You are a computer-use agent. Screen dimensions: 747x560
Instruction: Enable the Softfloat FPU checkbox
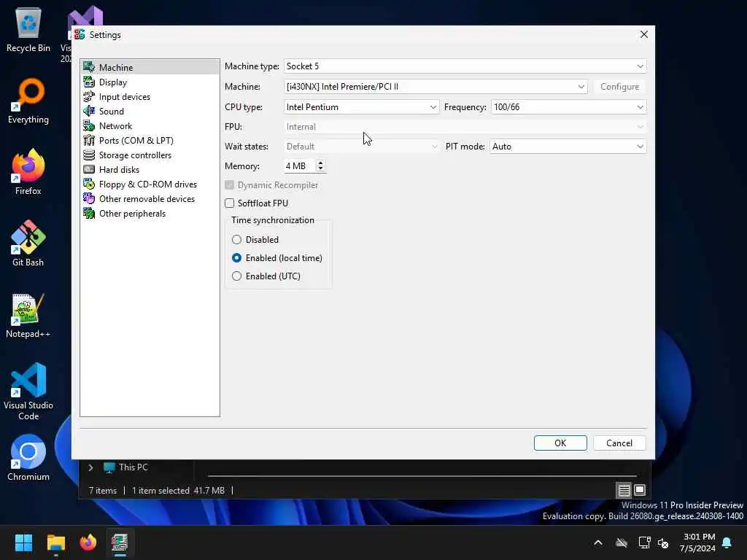(x=230, y=203)
